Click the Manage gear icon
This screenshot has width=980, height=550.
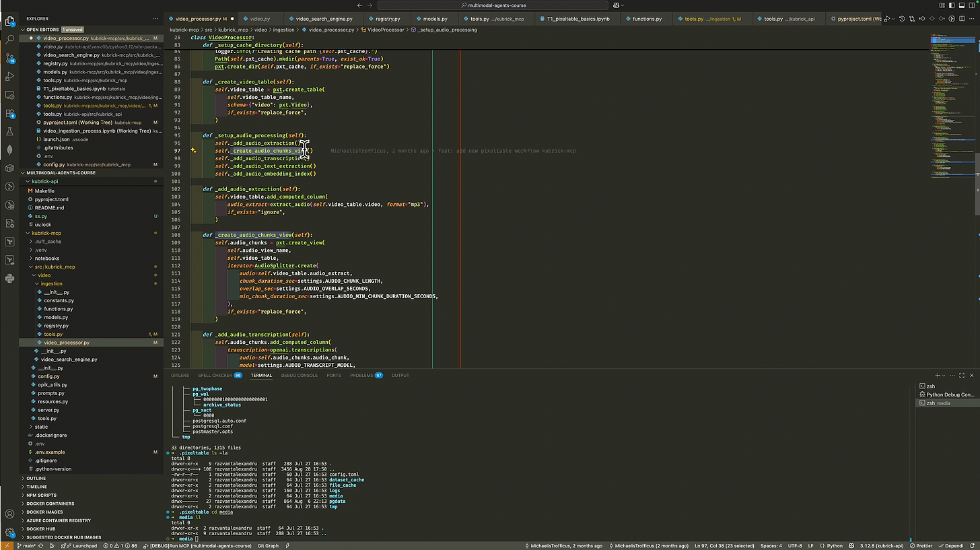(9, 532)
